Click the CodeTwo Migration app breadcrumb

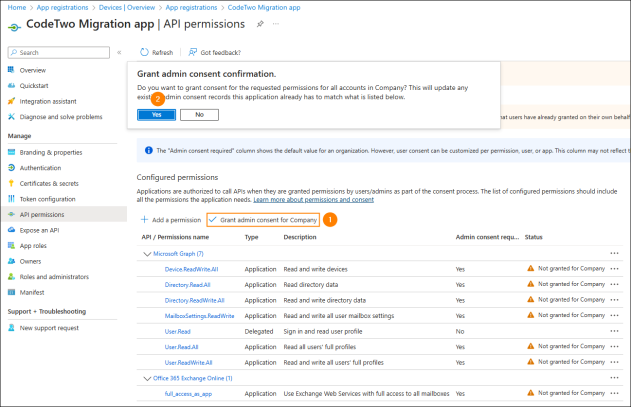pos(264,7)
